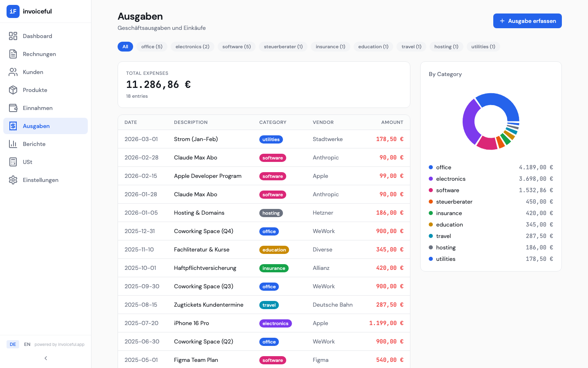Click the invoiceful logo icon
This screenshot has width=588, height=368.
click(13, 11)
